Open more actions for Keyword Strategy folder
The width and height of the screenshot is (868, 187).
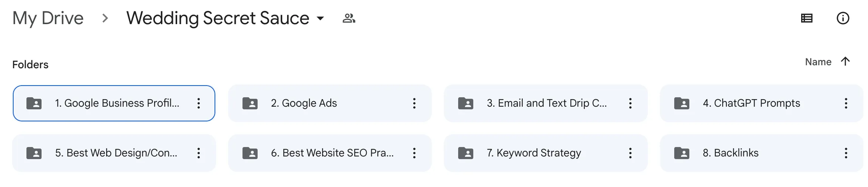[630, 153]
